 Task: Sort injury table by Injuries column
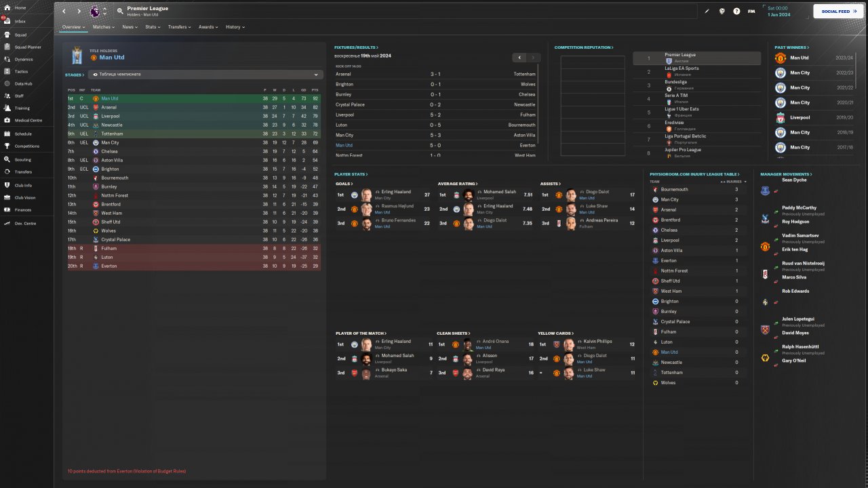coord(735,182)
